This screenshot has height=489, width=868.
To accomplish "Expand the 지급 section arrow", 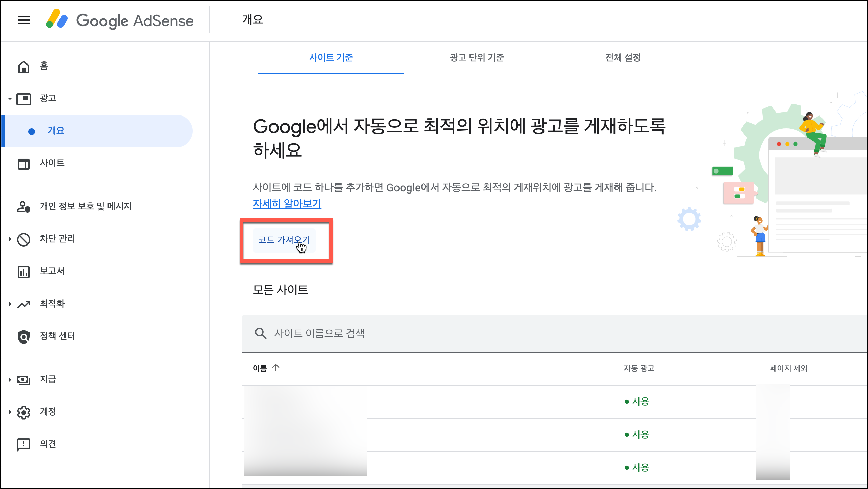I will pos(10,380).
